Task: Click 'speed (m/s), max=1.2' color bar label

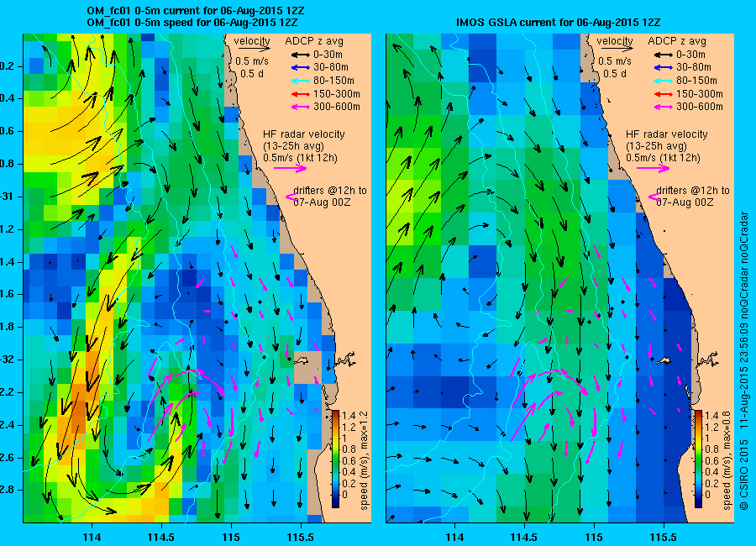Action: click(x=364, y=460)
